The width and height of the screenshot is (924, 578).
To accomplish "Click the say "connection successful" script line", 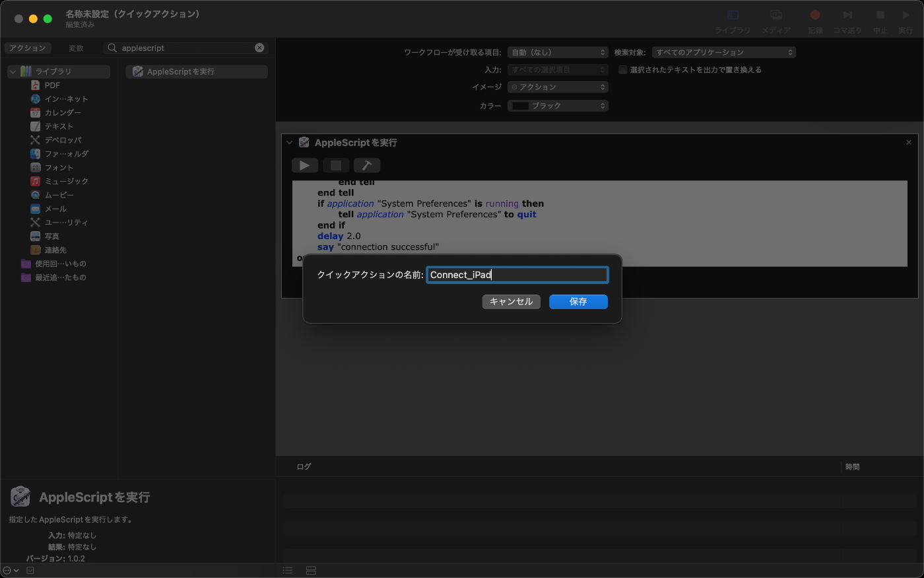I will pyautogui.click(x=378, y=247).
